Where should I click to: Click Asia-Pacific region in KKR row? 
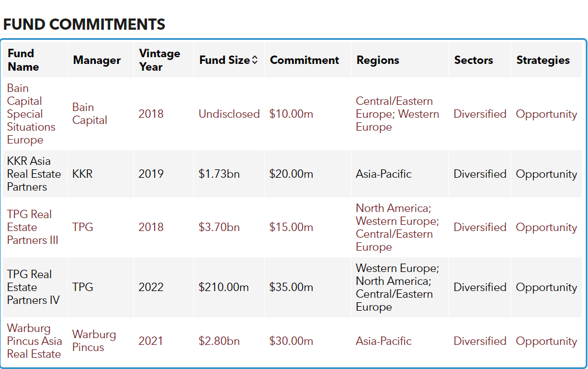(383, 174)
